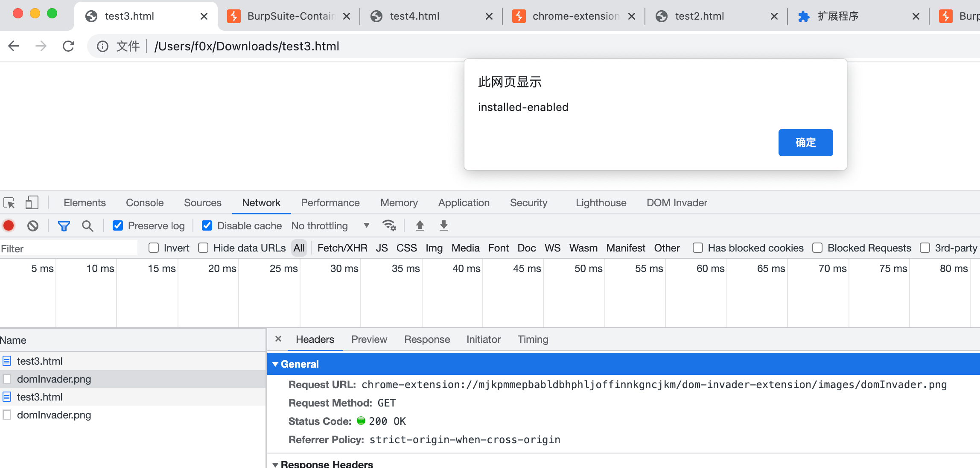Click the network Filter text field

click(x=68, y=249)
